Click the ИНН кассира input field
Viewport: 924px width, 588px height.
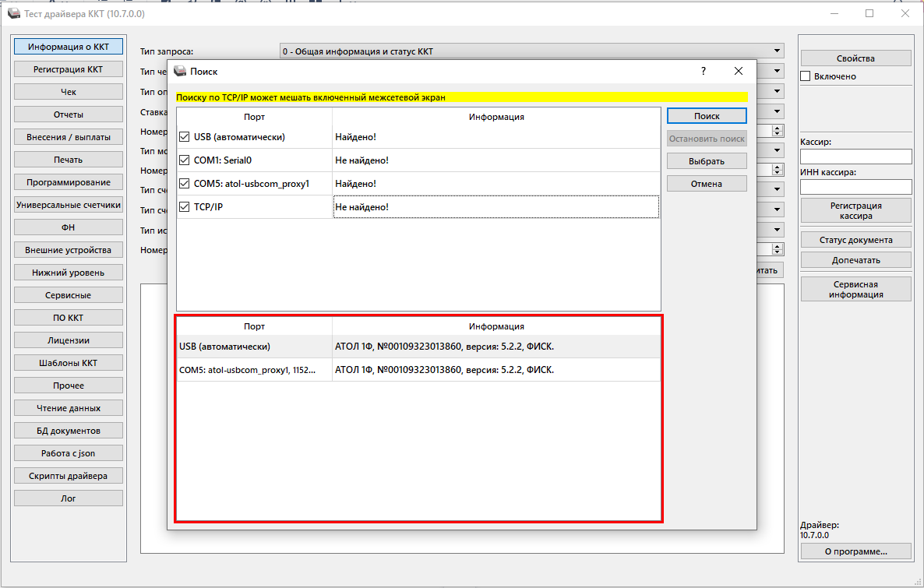pyautogui.click(x=855, y=187)
